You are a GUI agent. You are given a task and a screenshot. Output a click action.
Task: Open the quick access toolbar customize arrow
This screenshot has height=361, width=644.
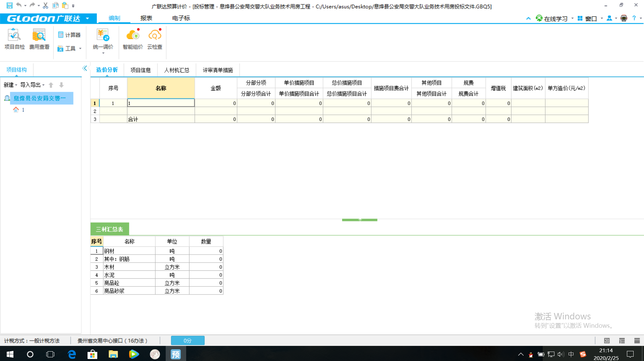coord(73,6)
